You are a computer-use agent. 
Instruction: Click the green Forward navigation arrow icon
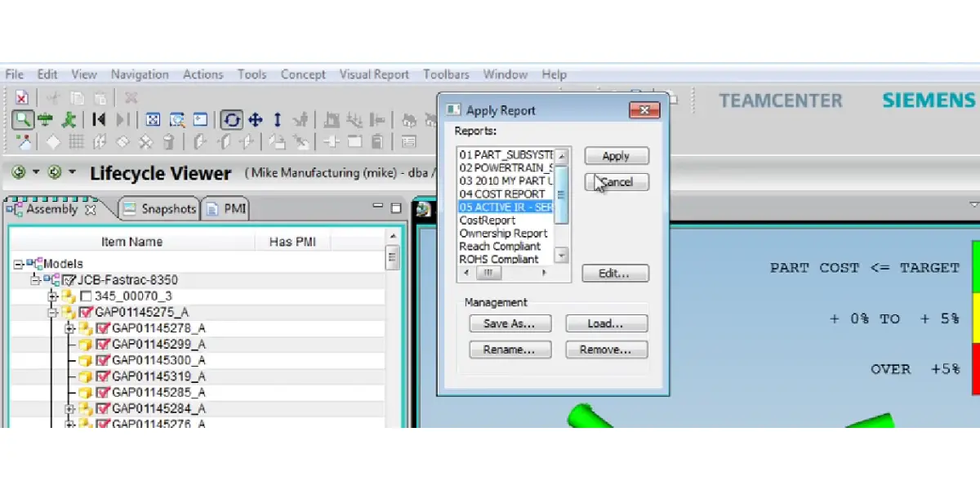[55, 172]
